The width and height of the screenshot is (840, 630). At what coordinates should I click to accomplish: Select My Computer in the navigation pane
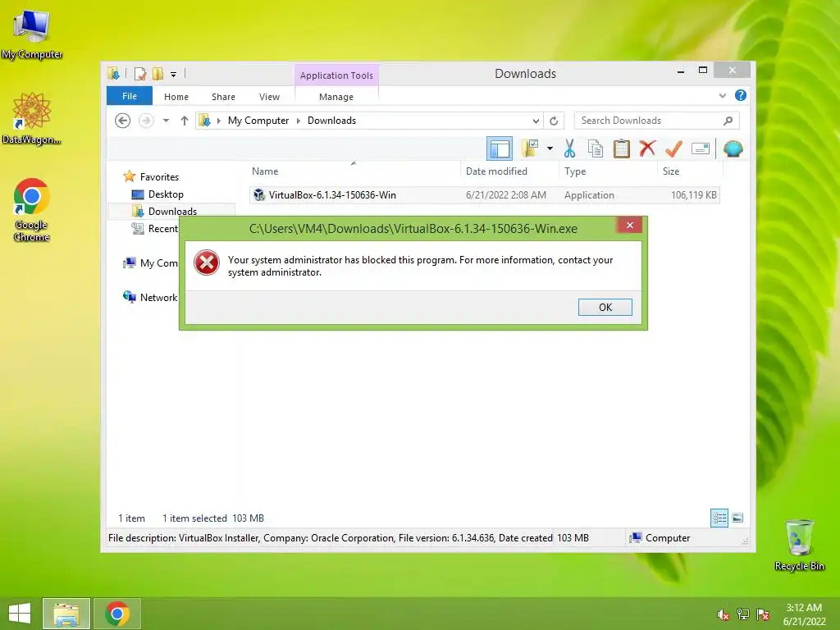coord(151,263)
